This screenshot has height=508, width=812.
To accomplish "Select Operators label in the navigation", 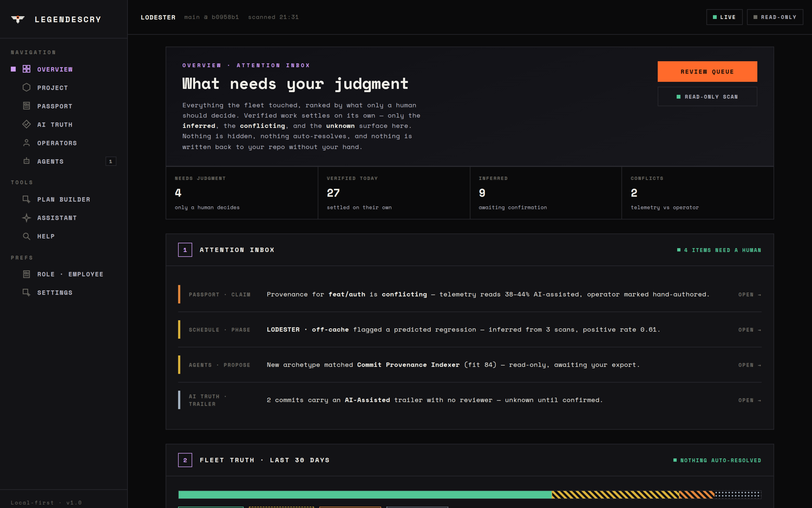I will (x=57, y=143).
